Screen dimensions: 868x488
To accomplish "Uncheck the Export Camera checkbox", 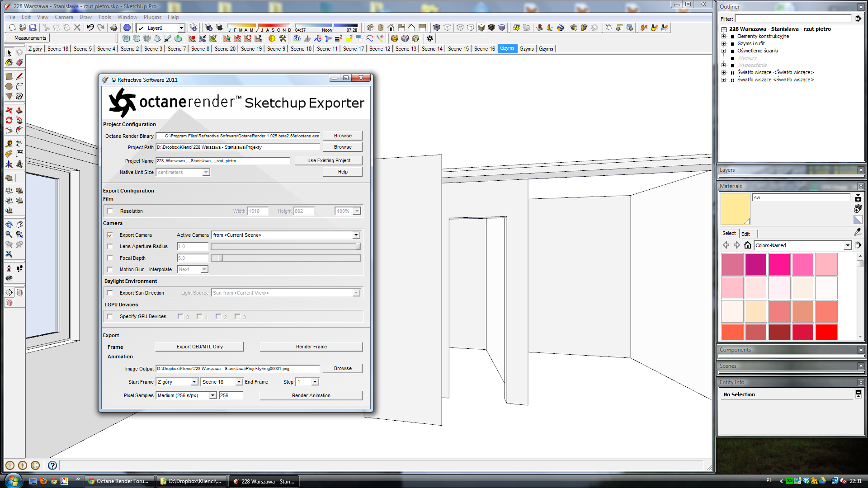I will [110, 235].
